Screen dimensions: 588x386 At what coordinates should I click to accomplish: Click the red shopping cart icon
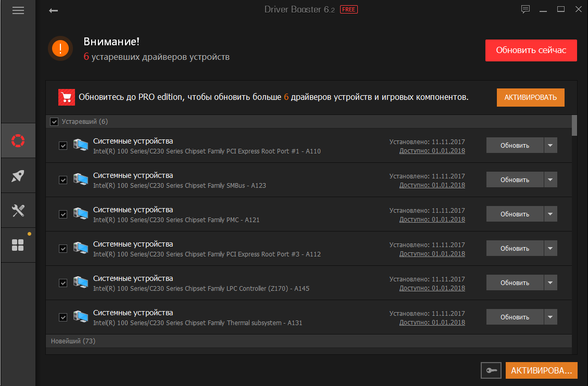(x=66, y=97)
